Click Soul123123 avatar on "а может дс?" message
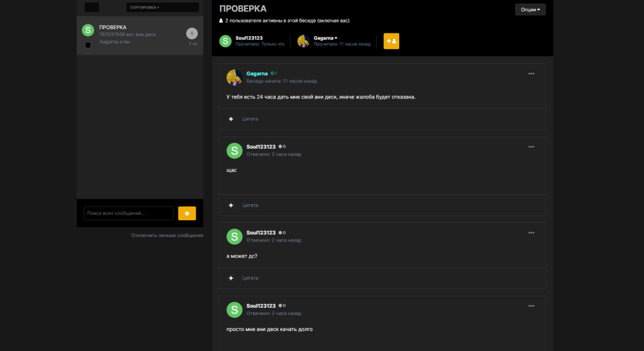644x351 pixels. click(234, 236)
